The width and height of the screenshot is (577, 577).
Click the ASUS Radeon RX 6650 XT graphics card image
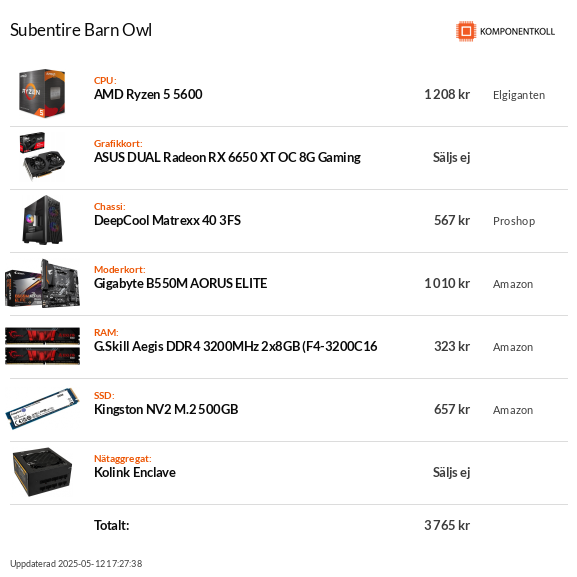point(42,157)
